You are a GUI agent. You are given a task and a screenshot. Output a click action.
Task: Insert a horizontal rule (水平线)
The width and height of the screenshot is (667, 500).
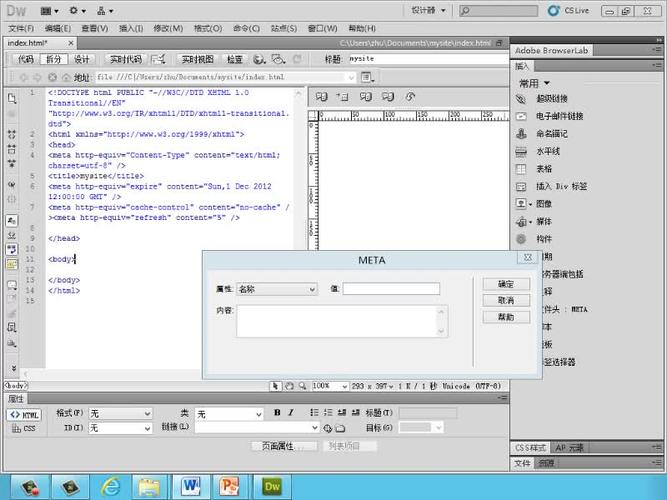(521, 151)
